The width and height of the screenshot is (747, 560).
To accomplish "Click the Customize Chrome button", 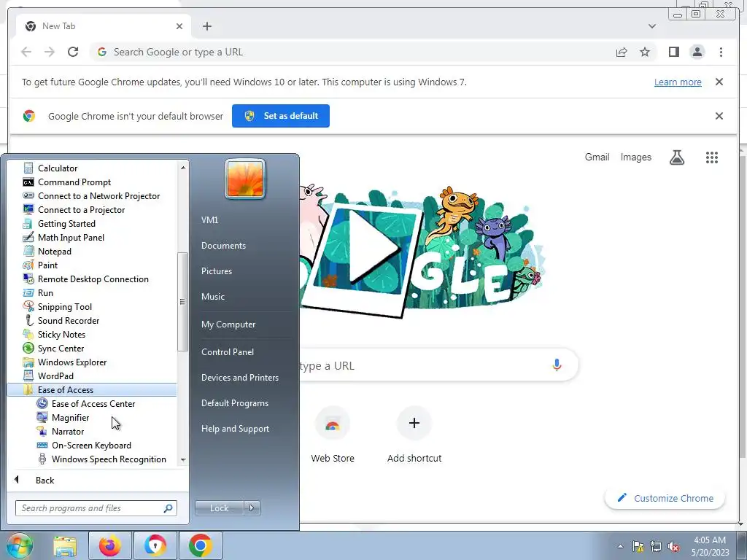I will [665, 498].
